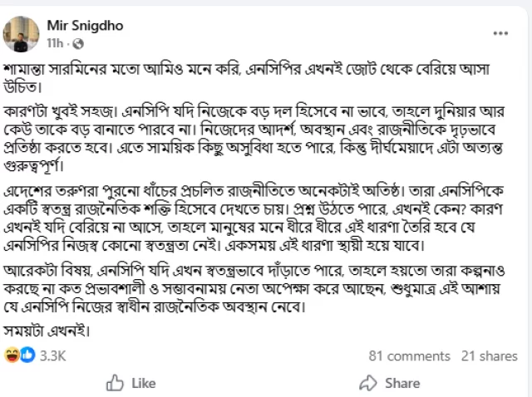Open Mir Snigdho's profile picture
The height and width of the screenshot is (397, 532).
(x=21, y=34)
